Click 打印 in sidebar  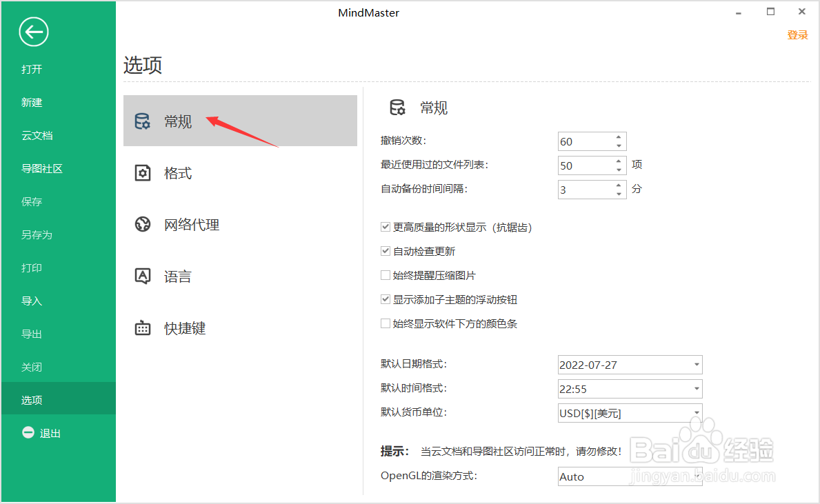(31, 268)
